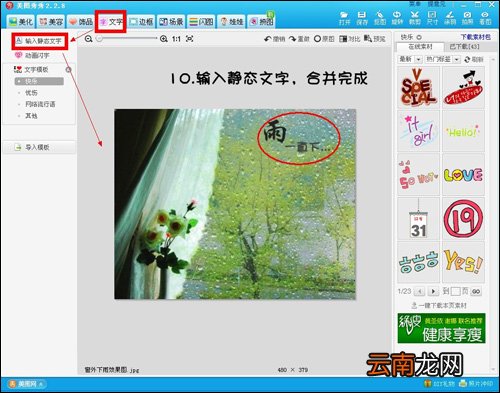The height and width of the screenshot is (393, 500).
Task: Select the 忧伤 template category
Action: coord(31,93)
